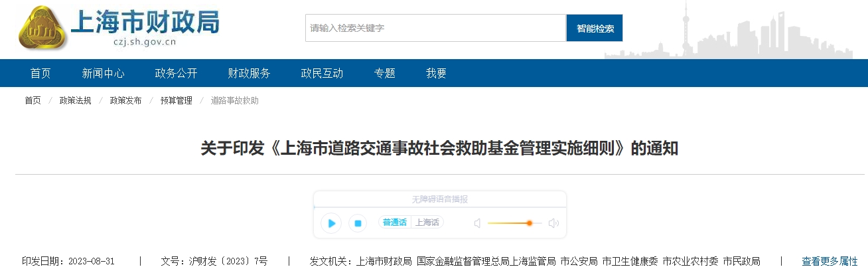Click 道路事故救助 breadcrumb item

coord(234,100)
